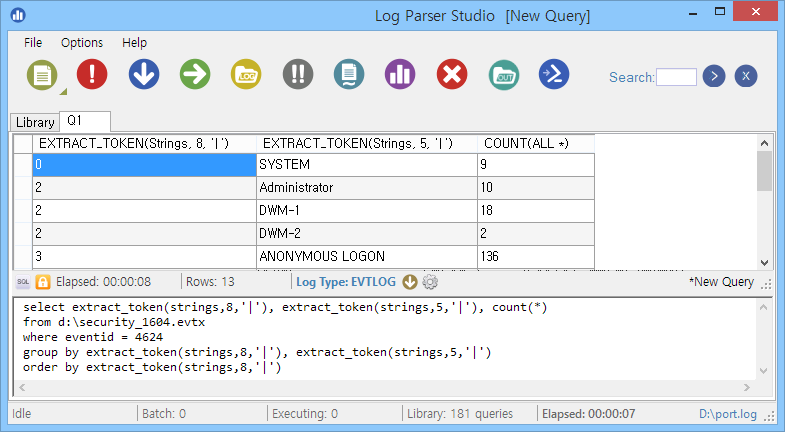Close the Log Parser Studio window
Image resolution: width=785 pixels, height=432 pixels.
coord(755,11)
